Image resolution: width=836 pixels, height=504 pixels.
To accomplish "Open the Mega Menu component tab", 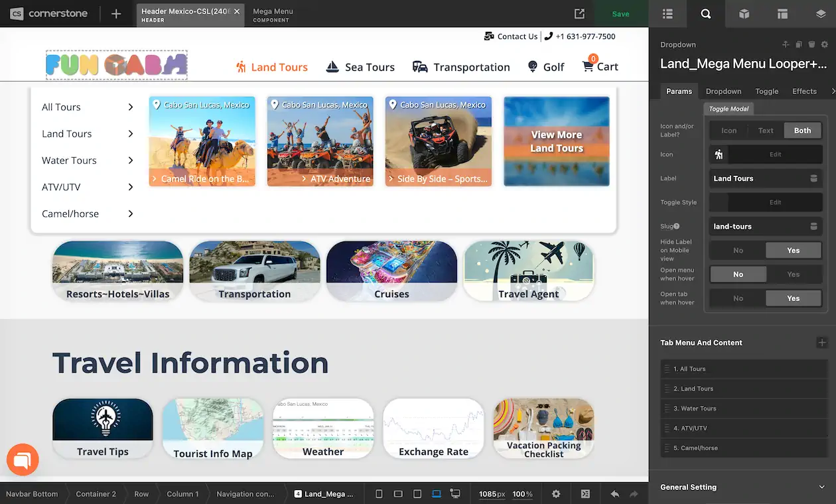I will (x=273, y=14).
